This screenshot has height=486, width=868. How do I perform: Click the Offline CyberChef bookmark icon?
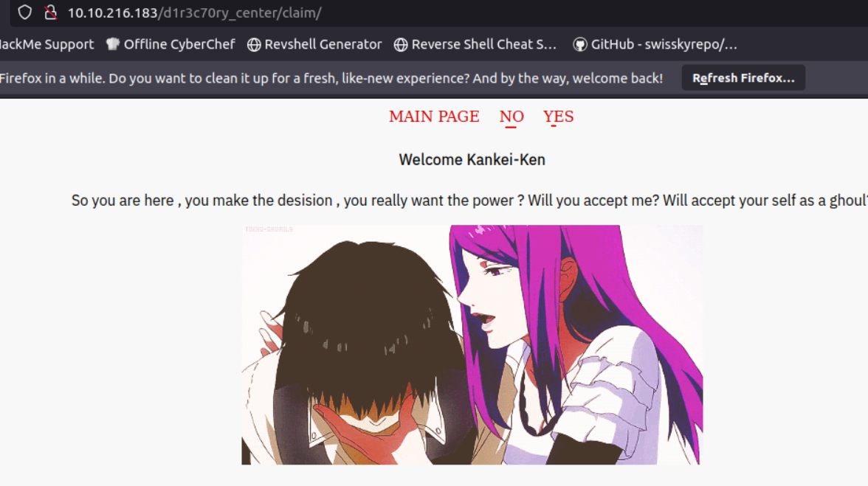point(113,44)
